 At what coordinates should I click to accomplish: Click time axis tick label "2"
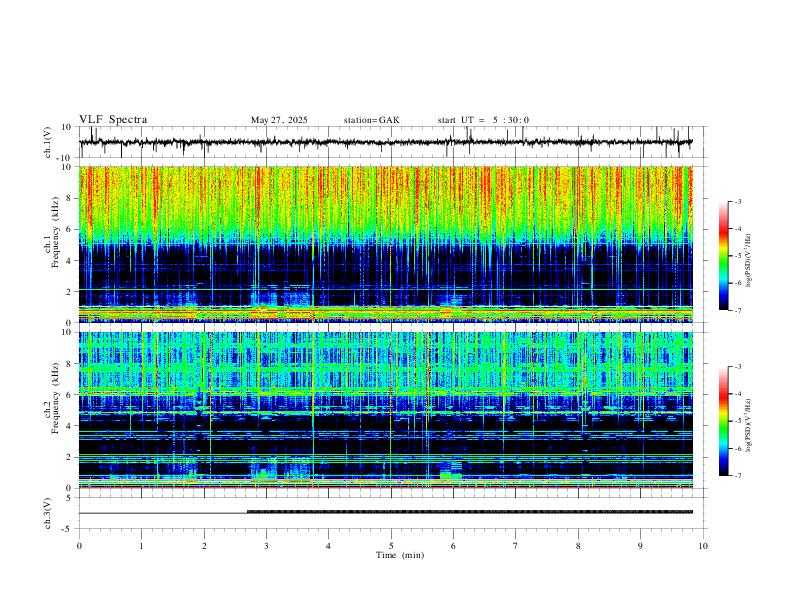(x=204, y=546)
